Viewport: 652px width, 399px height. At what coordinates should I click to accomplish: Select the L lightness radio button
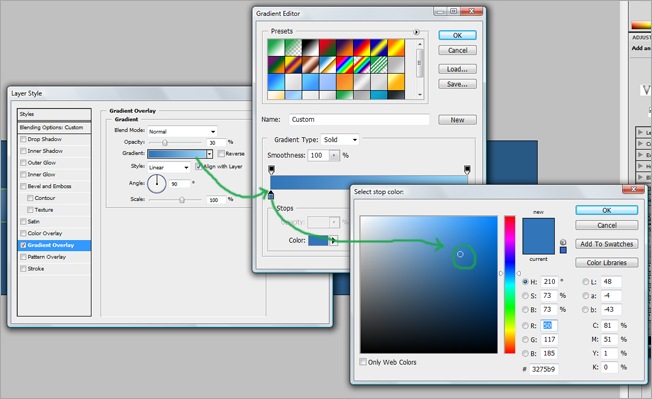tap(585, 282)
